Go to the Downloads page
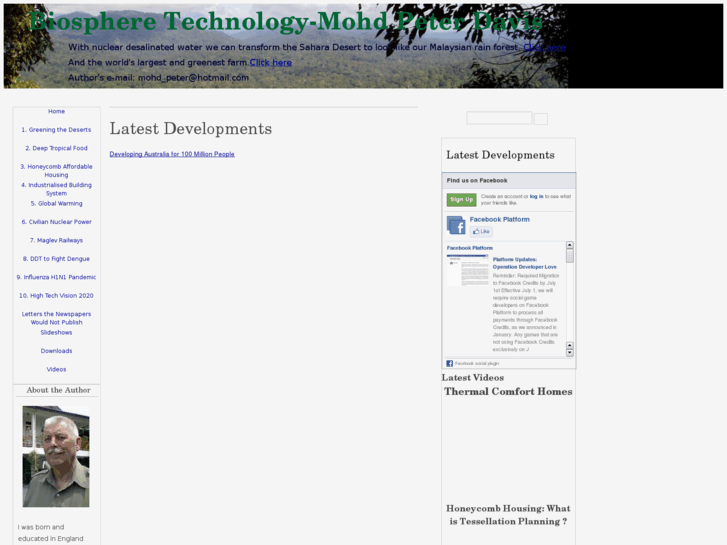Screen dimensions: 727x545 (57, 351)
